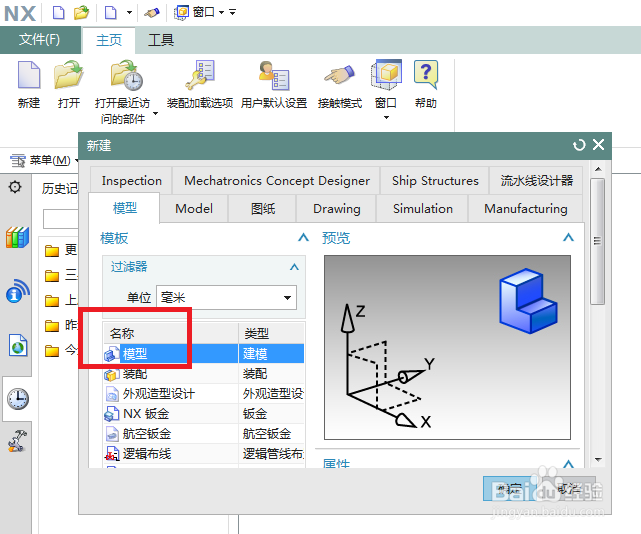Open the 窗口 window menu in quick access toolbar
The width and height of the screenshot is (641, 534).
(199, 12)
